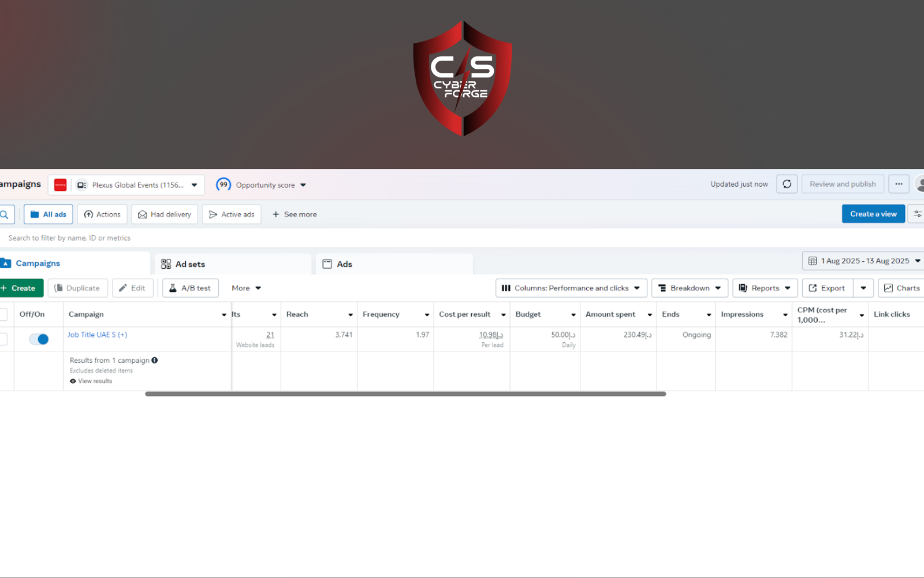Open the Budget column dropdown arrow
Viewport: 924px width, 578px height.
pos(573,314)
